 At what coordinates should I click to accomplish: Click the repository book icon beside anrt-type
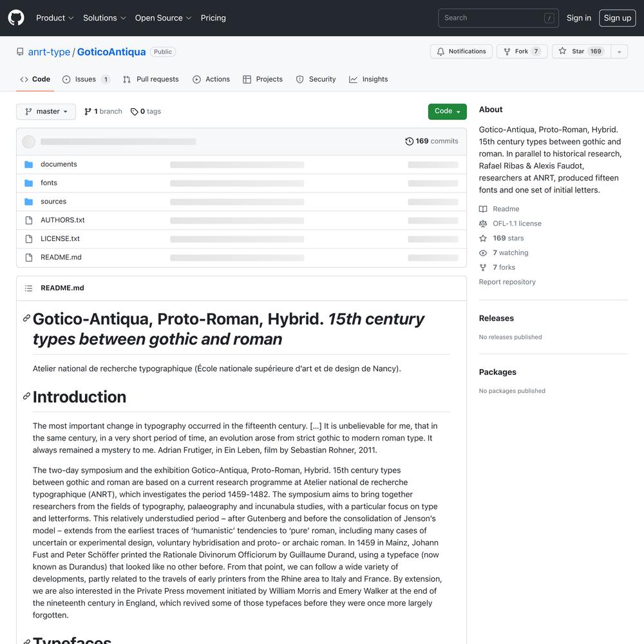(x=20, y=52)
